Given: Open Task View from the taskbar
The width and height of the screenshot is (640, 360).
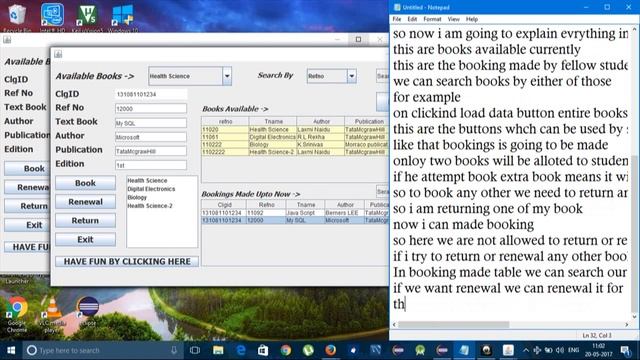Looking at the screenshot, I should click(x=195, y=350).
